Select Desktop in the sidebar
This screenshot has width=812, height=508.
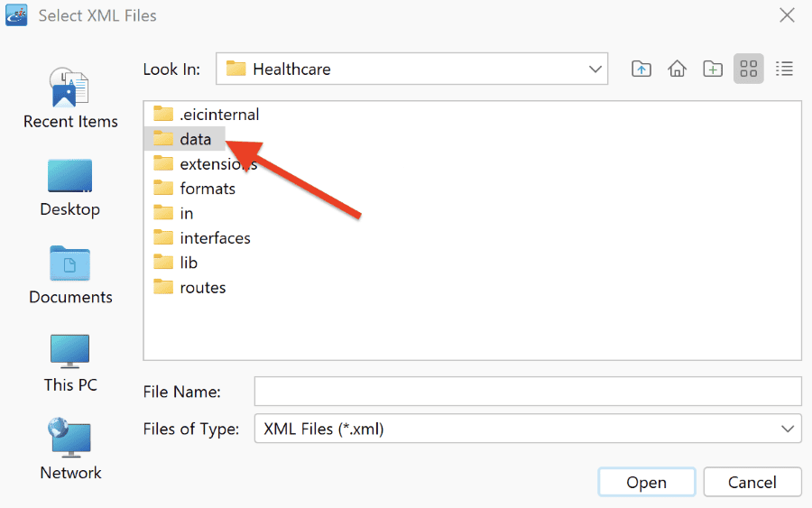click(x=69, y=188)
